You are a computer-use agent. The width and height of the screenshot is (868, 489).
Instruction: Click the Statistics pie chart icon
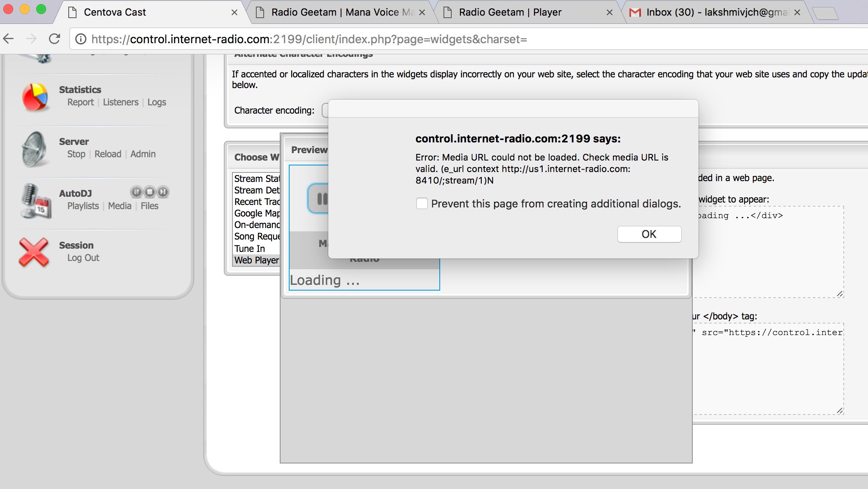[35, 97]
